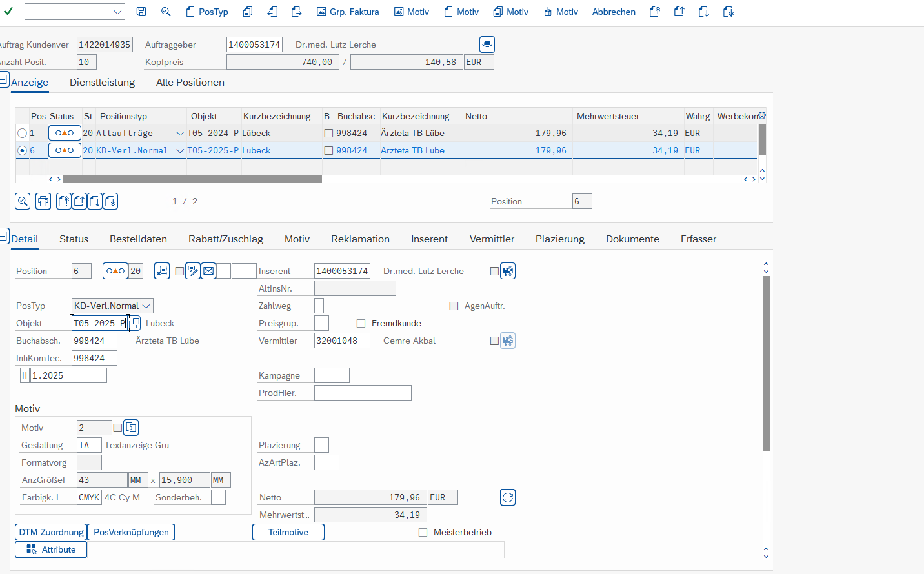Open the Dienstleistung tab

pos(103,83)
